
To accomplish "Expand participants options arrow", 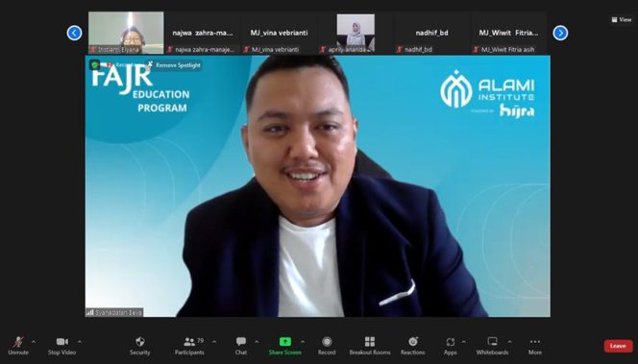I will 214,342.
